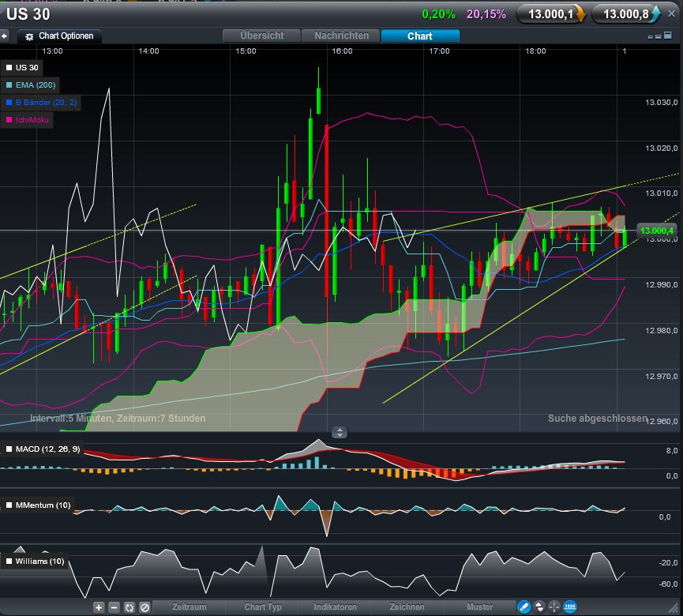Open the Indikatoren menu
The width and height of the screenshot is (683, 616).
pos(335,607)
